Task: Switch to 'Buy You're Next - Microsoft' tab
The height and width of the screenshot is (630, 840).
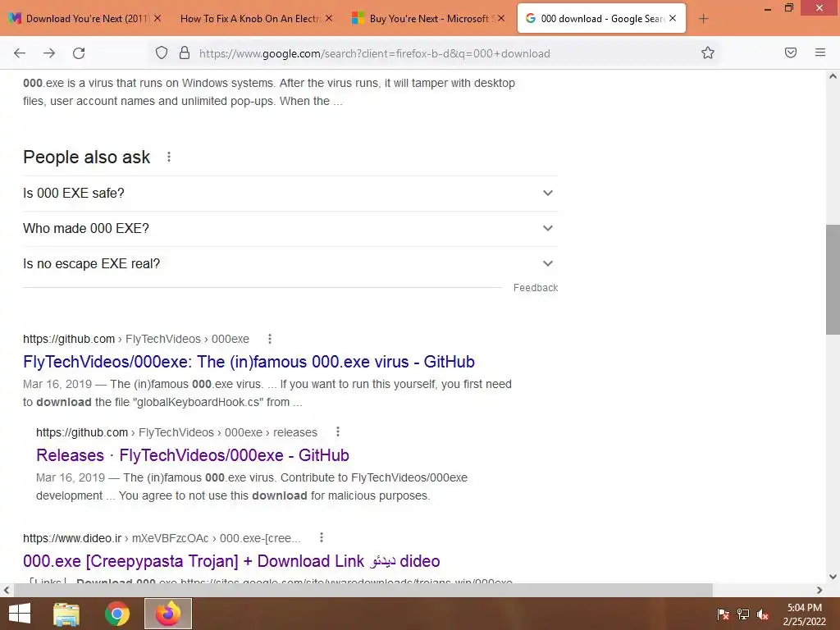Action: point(428,18)
